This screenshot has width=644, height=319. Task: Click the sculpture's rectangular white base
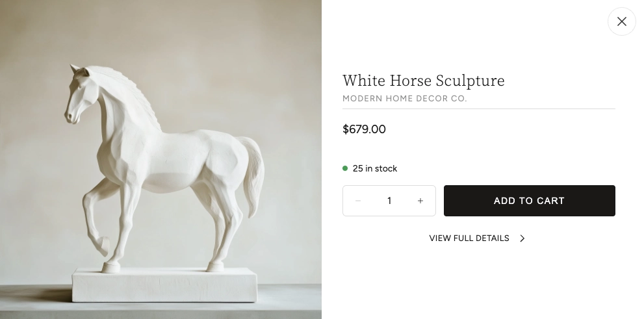point(164,285)
